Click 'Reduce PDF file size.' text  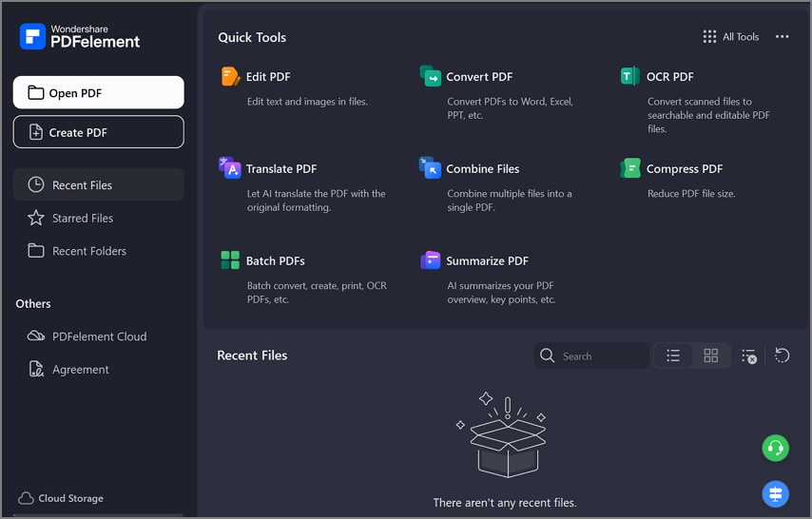point(691,194)
